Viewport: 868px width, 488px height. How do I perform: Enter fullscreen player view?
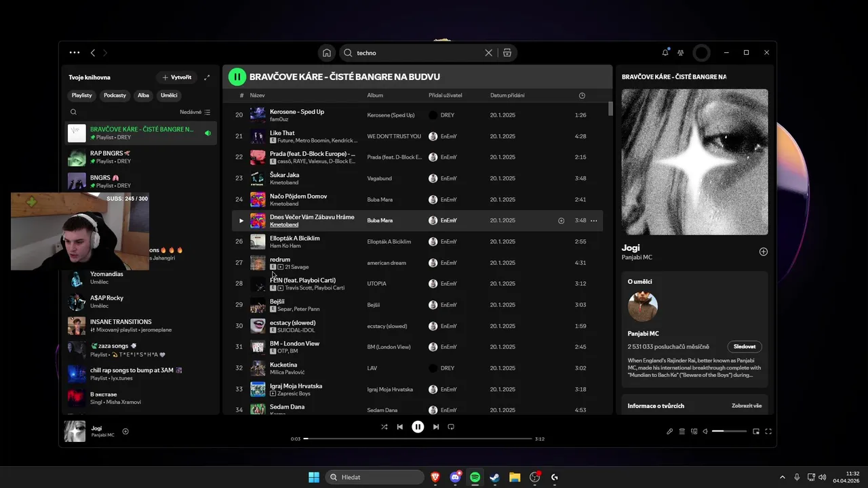768,431
